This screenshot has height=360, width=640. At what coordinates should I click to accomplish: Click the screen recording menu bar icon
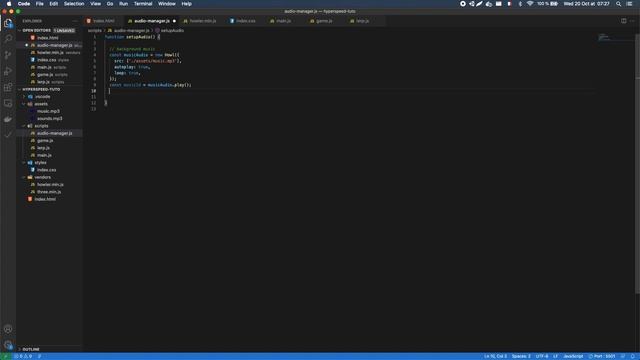(463, 4)
